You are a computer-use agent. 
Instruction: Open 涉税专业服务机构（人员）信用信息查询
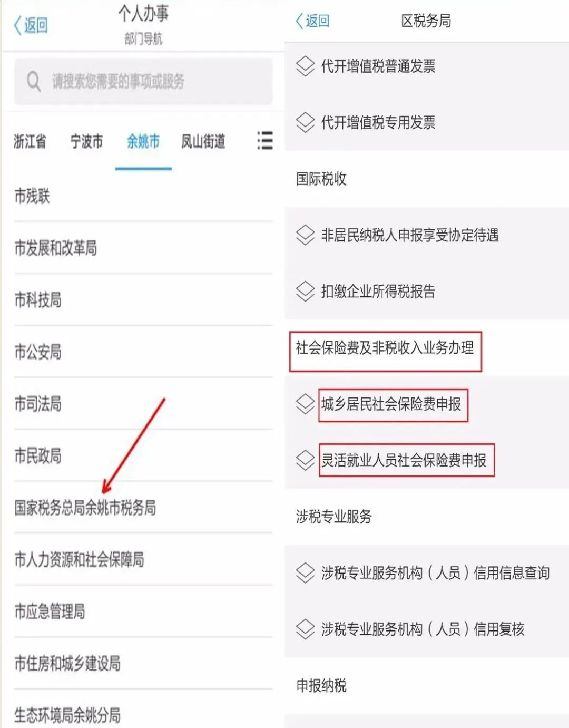435,572
